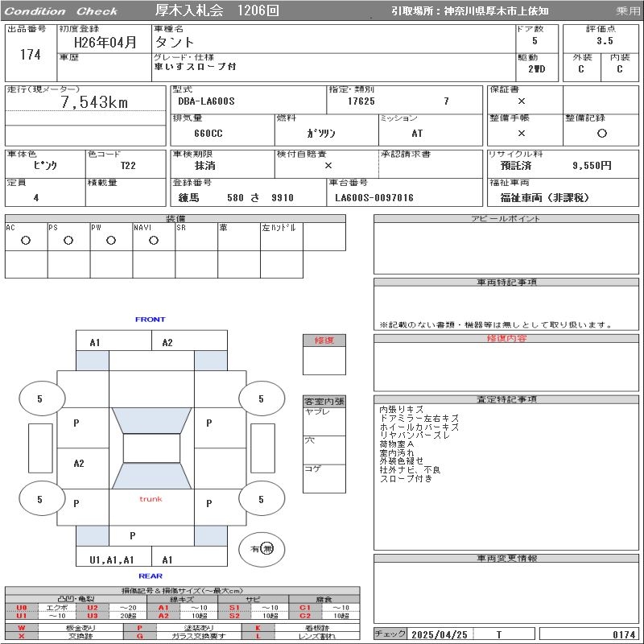Click the body color "ピンク"
The height and width of the screenshot is (644, 644).
click(x=45, y=165)
